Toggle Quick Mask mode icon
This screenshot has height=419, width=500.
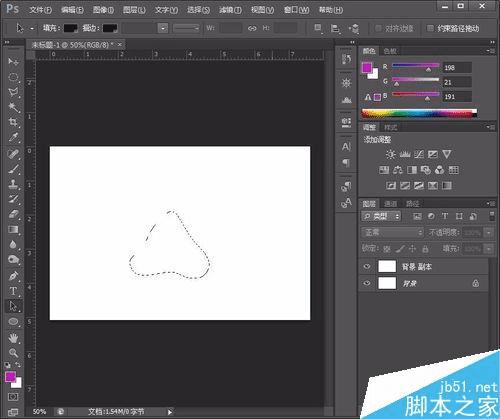tap(13, 397)
